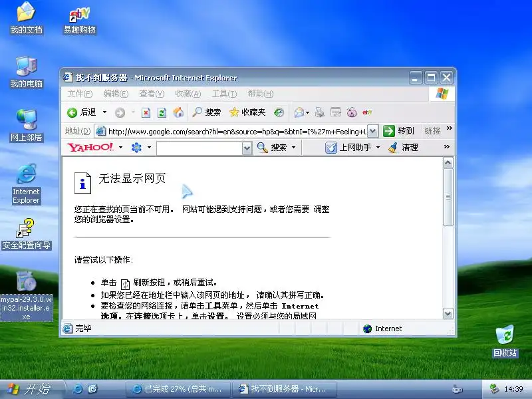
Task: Open the 文件(F) menu
Action: tap(80, 94)
